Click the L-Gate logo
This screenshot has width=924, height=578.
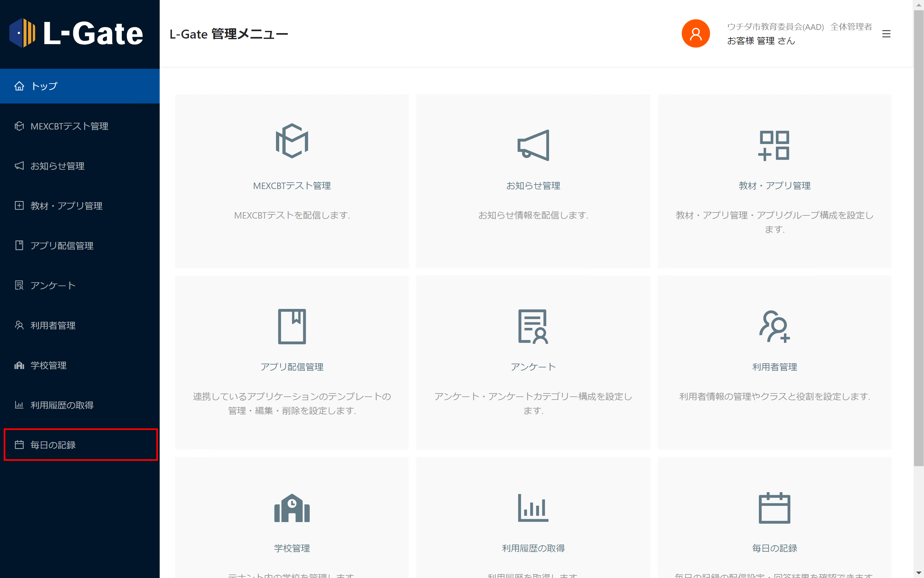coord(76,33)
